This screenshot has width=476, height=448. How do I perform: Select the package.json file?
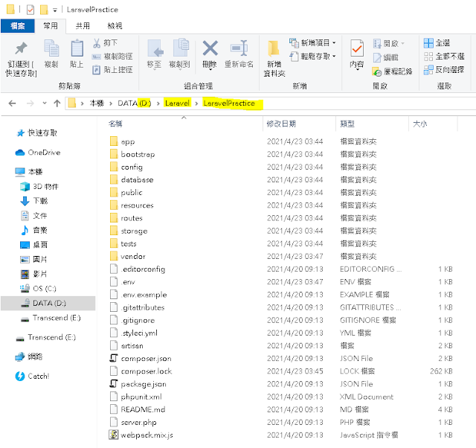(138, 384)
